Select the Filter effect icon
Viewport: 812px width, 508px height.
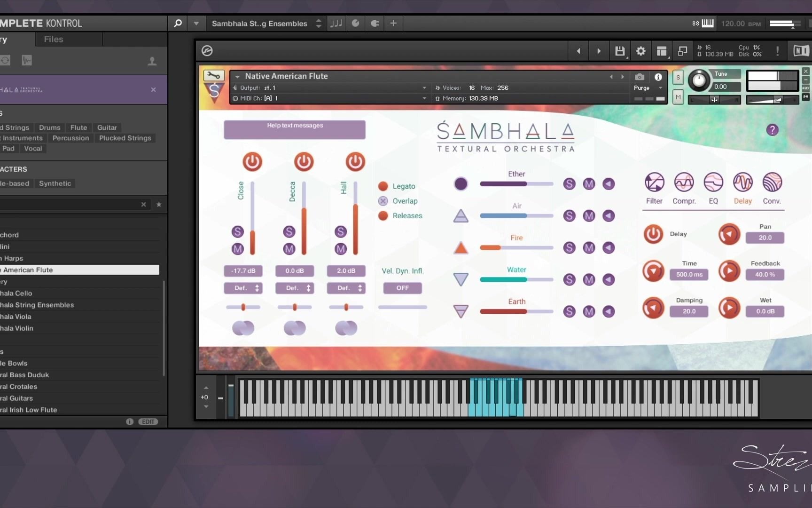click(654, 182)
